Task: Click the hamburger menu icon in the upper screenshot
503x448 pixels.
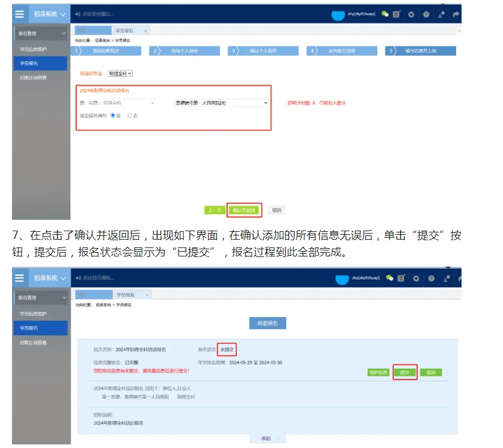Action: pos(19,13)
